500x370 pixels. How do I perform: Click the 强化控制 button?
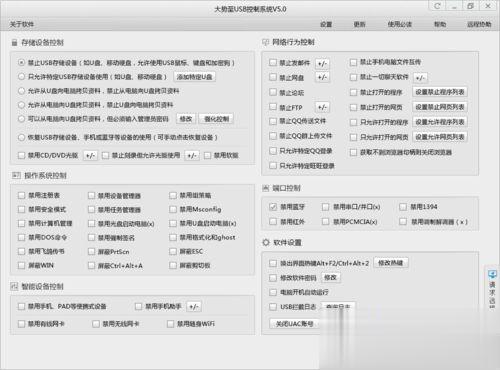pos(216,119)
